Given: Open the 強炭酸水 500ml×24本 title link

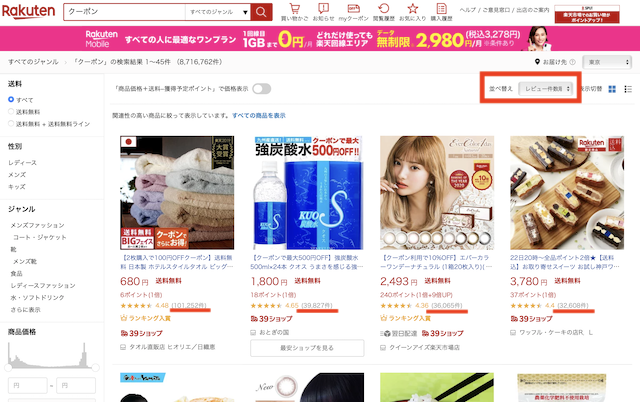Looking at the screenshot, I should (307, 262).
